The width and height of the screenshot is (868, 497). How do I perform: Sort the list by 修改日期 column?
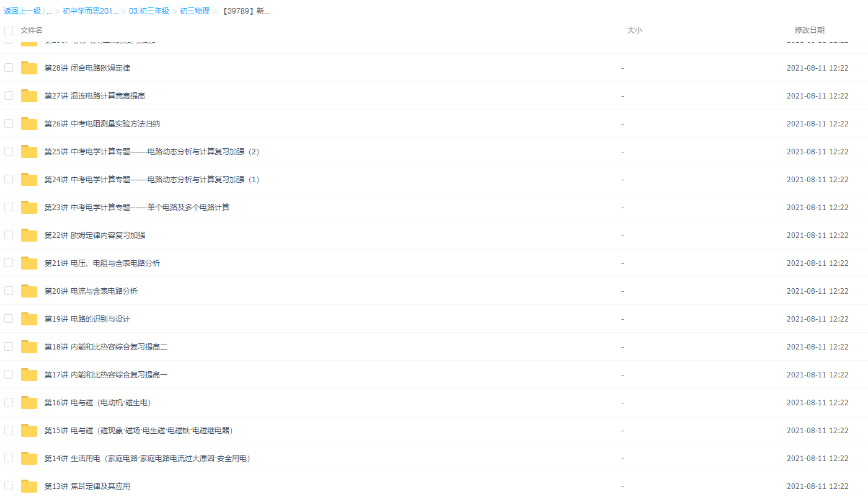pyautogui.click(x=809, y=30)
